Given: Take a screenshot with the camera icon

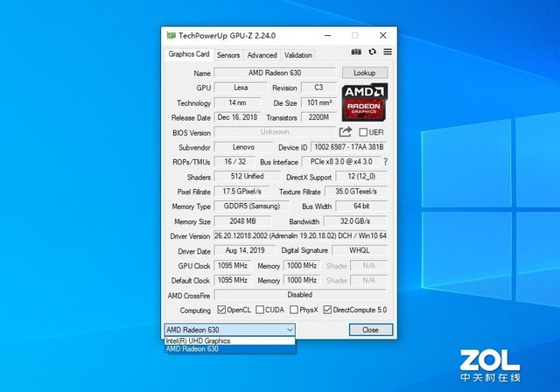Looking at the screenshot, I should [x=356, y=52].
